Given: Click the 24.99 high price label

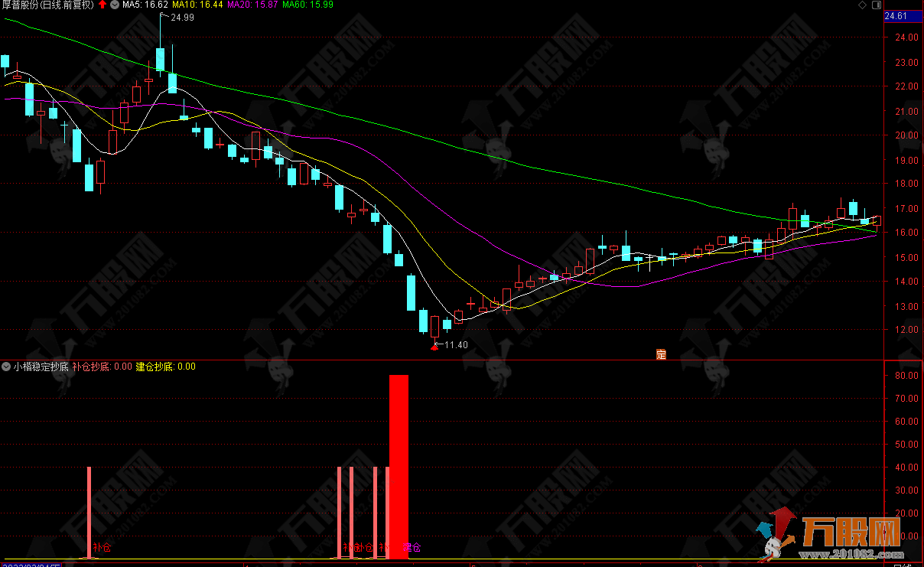Looking at the screenshot, I should [x=183, y=18].
